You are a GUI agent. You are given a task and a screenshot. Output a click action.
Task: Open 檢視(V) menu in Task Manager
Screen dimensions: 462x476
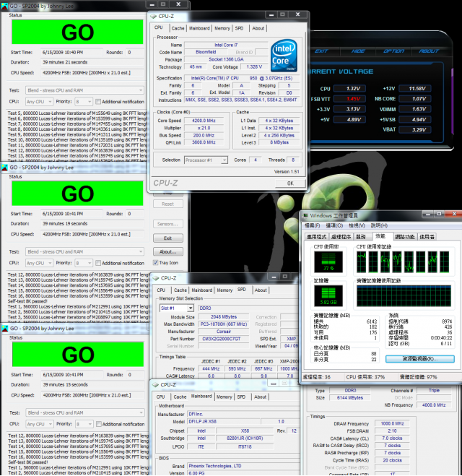(357, 225)
